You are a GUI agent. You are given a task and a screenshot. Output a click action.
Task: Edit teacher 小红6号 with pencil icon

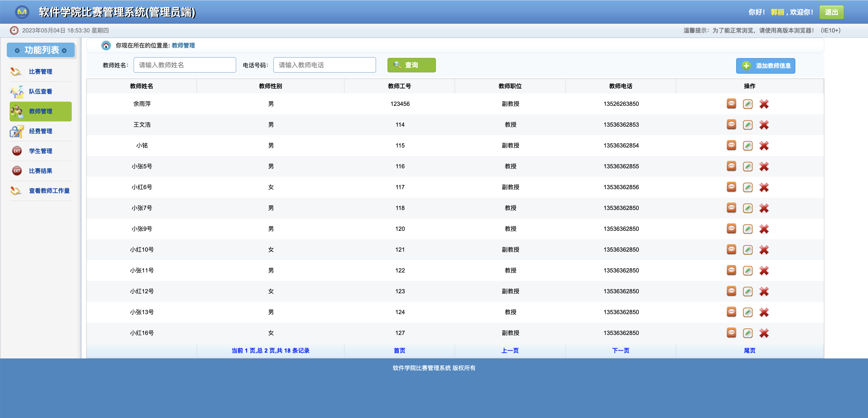coord(747,187)
